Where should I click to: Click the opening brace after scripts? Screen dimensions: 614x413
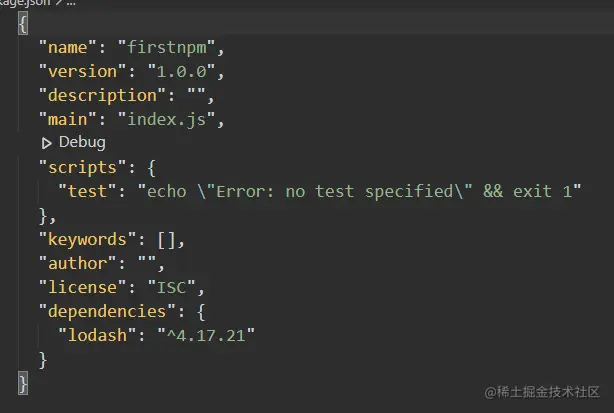point(152,168)
